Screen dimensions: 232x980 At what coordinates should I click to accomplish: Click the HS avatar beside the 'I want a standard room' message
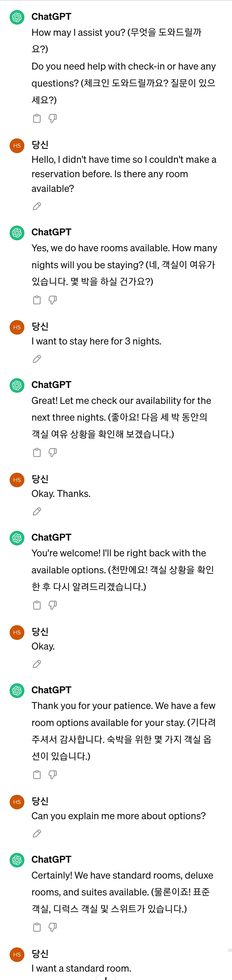click(x=17, y=954)
